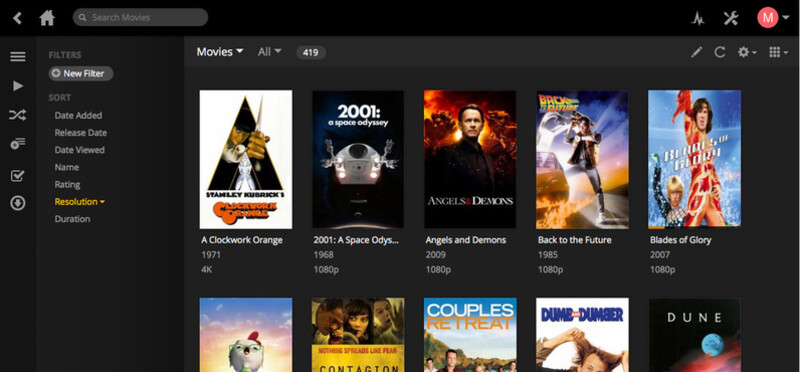Open the Dumb and Dumber poster
The height and width of the screenshot is (372, 800).
pos(582,335)
